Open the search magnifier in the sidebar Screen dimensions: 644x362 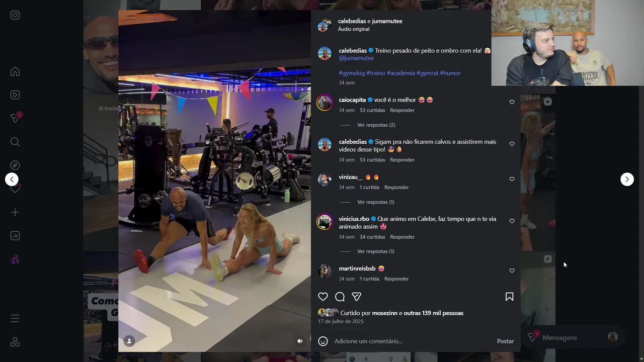tap(15, 142)
